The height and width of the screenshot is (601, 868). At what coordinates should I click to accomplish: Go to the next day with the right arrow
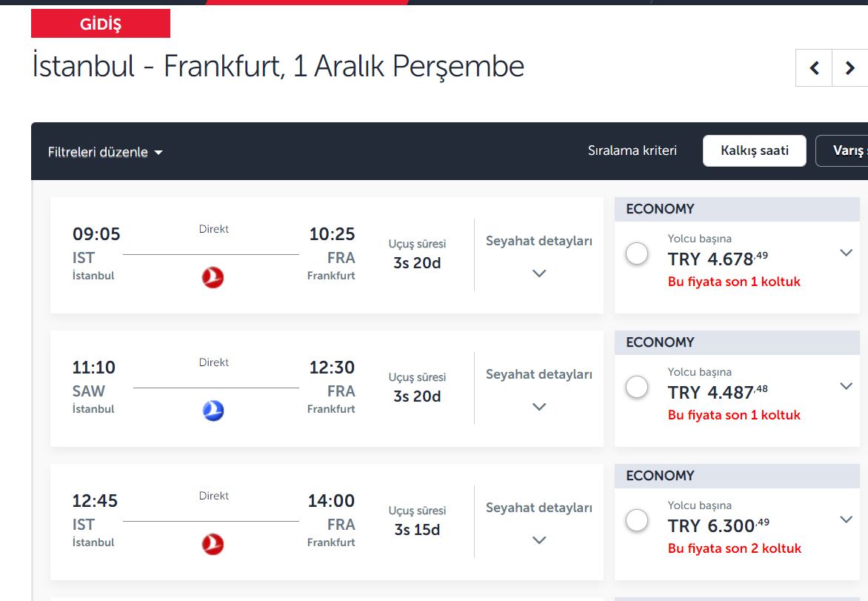(x=849, y=67)
